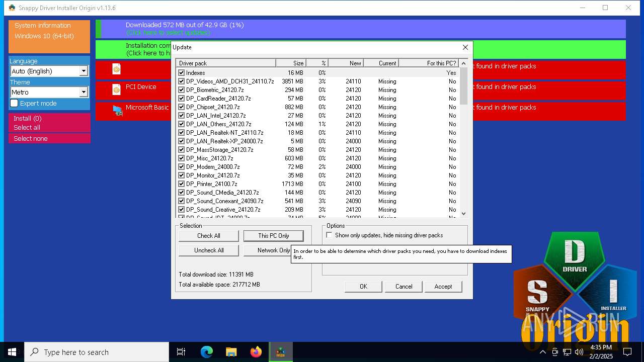Confirm the Update dialog with OK
This screenshot has width=644, height=362.
click(x=363, y=287)
